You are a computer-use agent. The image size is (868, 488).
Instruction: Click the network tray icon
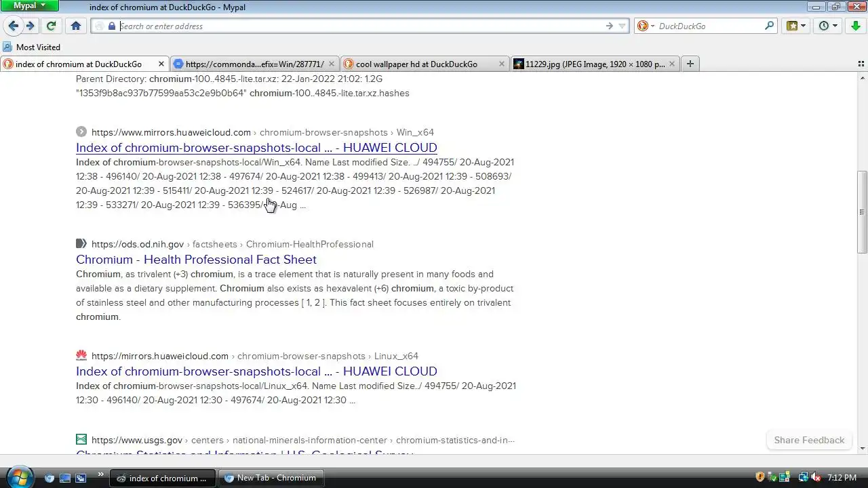coord(804,478)
